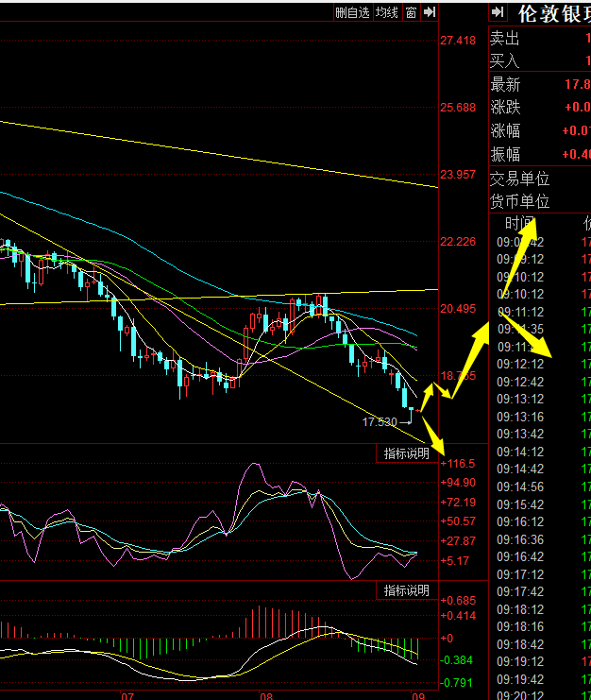Click the -0.384 MACD axis label
This screenshot has height=700, width=591.
(x=456, y=660)
